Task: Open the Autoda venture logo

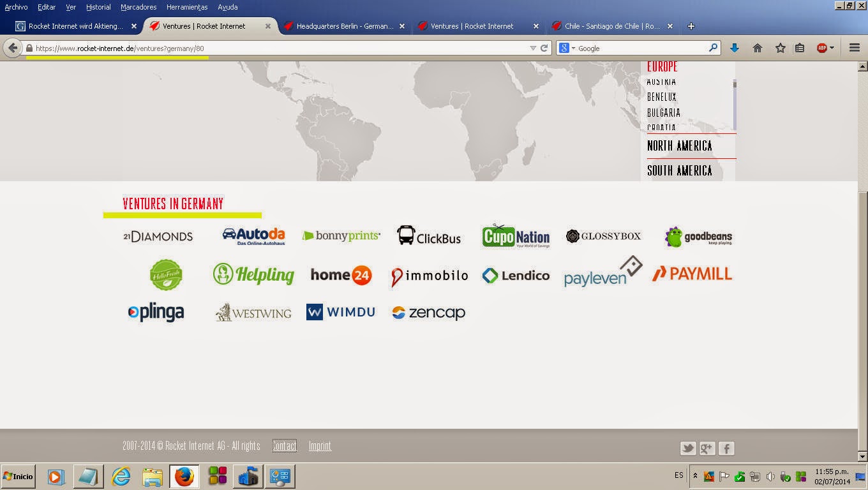Action: 253,236
